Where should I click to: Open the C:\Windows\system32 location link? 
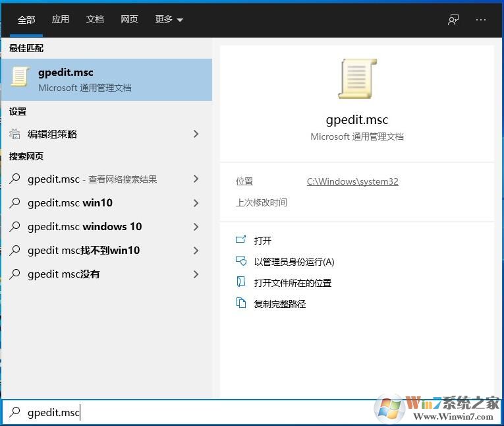[x=352, y=181]
